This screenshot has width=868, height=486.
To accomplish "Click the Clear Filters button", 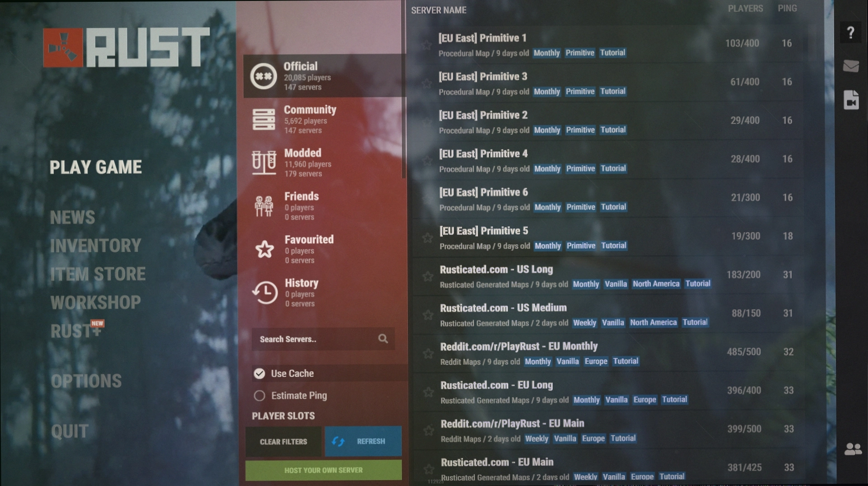I will pos(283,441).
